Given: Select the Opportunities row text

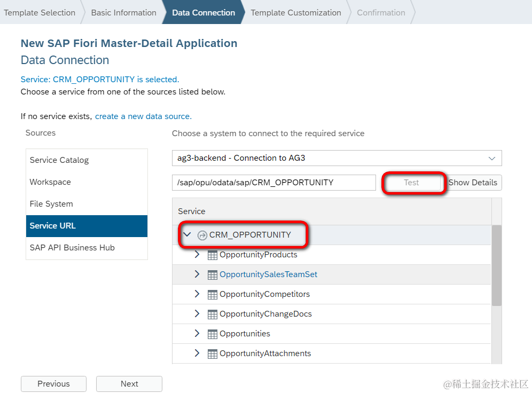Looking at the screenshot, I should point(245,334).
